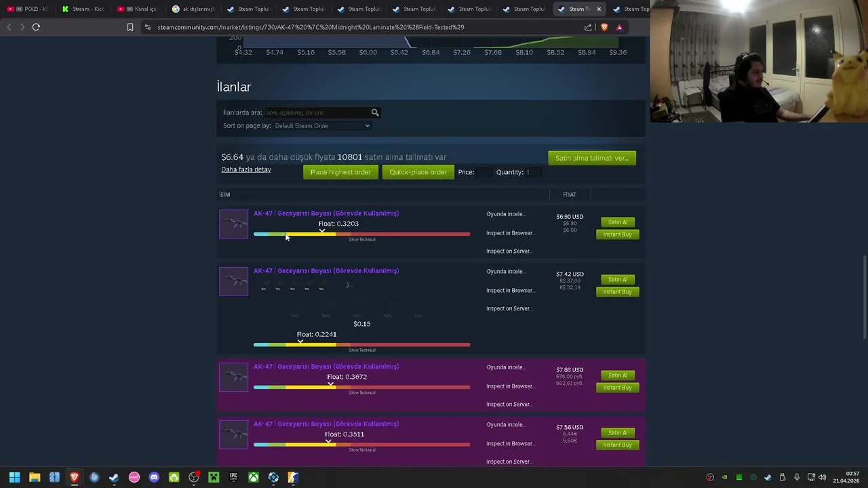Open Minecraft launcher taskbar icon

(x=214, y=477)
